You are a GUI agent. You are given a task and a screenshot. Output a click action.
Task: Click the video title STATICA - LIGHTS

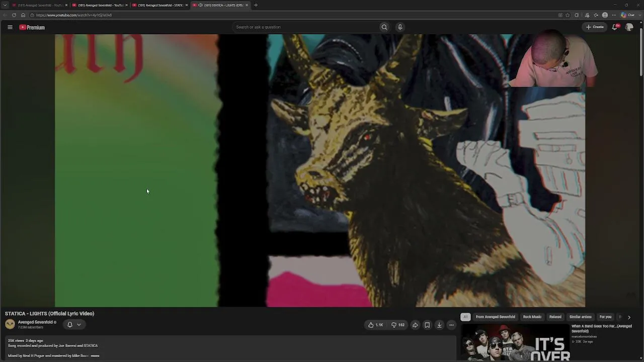point(49,313)
